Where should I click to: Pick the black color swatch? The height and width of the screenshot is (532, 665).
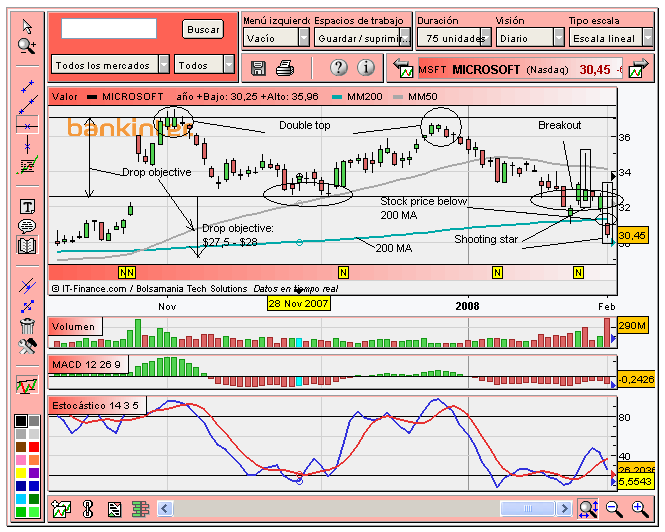click(21, 420)
